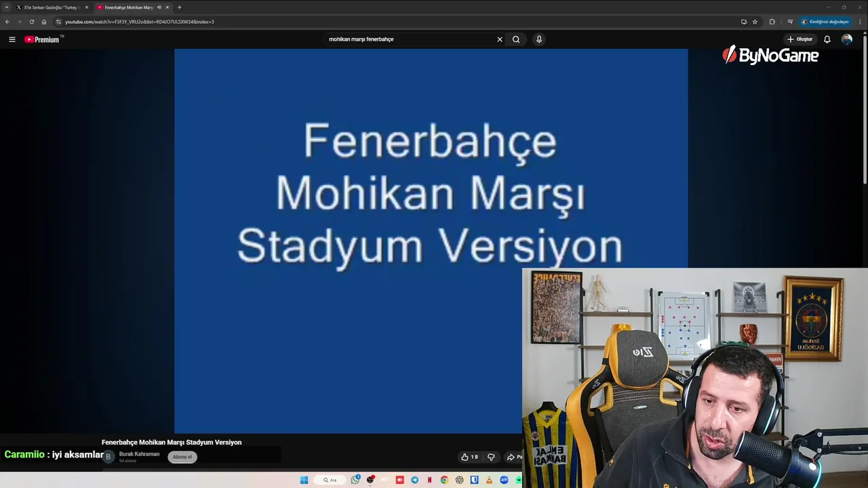Open Google Chrome from the taskbar
The height and width of the screenshot is (488, 868).
[444, 480]
